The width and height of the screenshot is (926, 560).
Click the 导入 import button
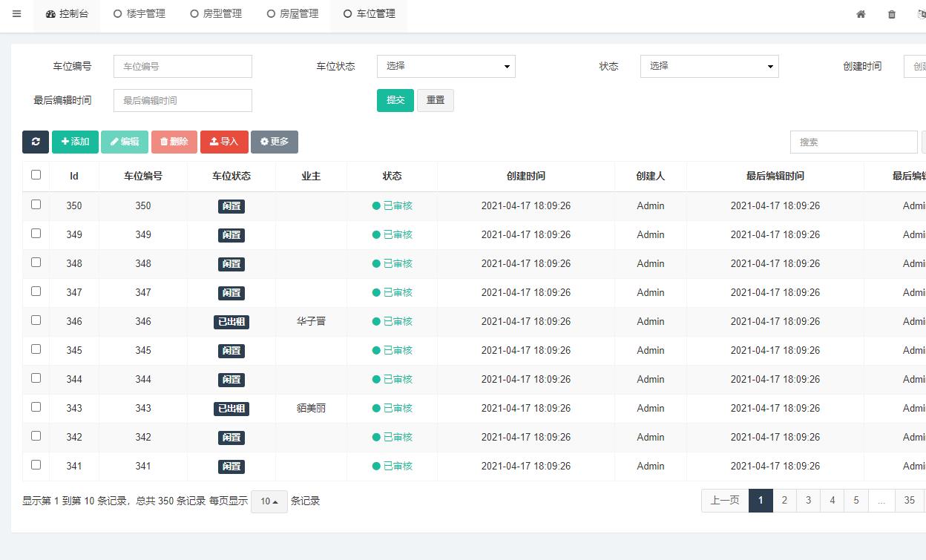224,142
